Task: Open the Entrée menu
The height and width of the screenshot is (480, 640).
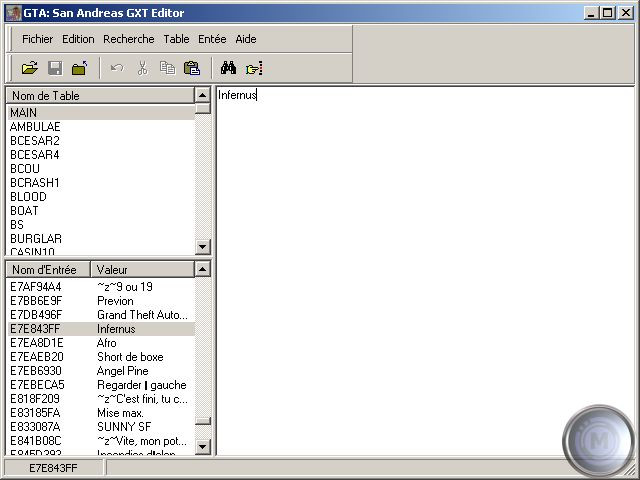Action: coord(212,39)
